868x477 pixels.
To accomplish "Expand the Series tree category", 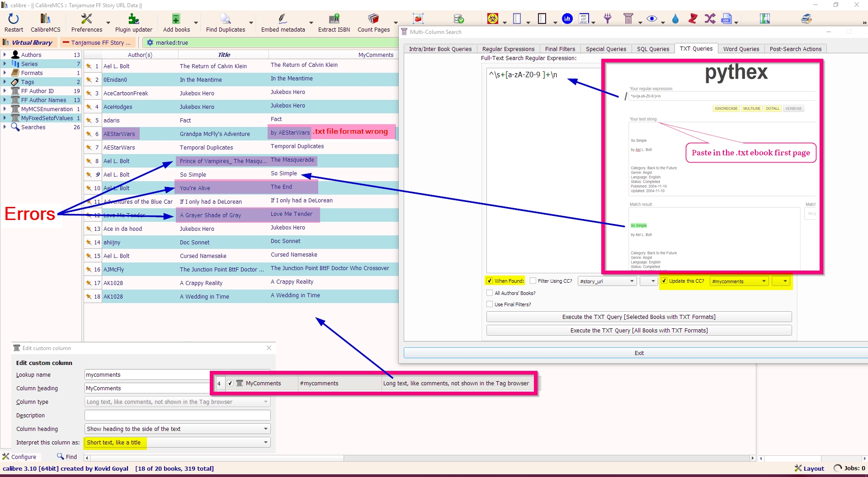I will (5, 64).
